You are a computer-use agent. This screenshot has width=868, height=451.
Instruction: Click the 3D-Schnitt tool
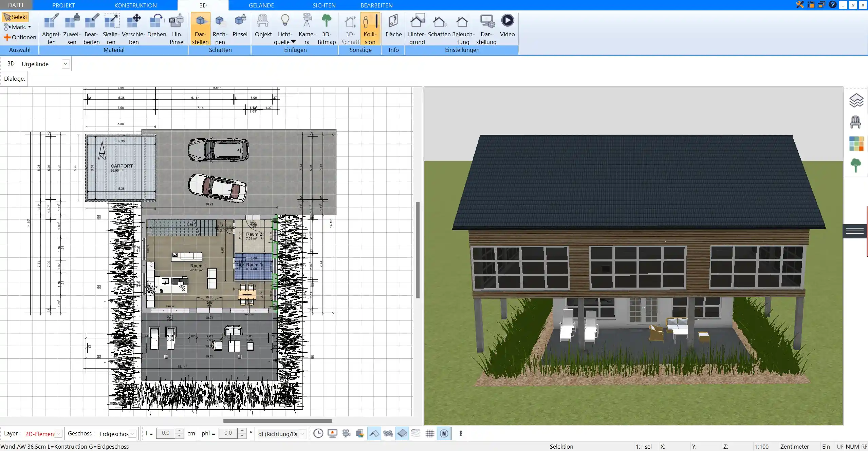[x=350, y=29]
